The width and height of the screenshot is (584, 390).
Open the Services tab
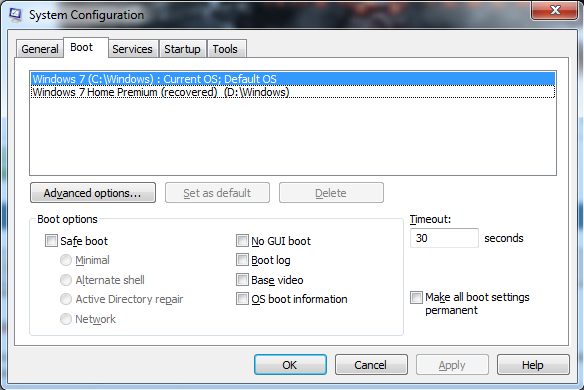point(133,49)
